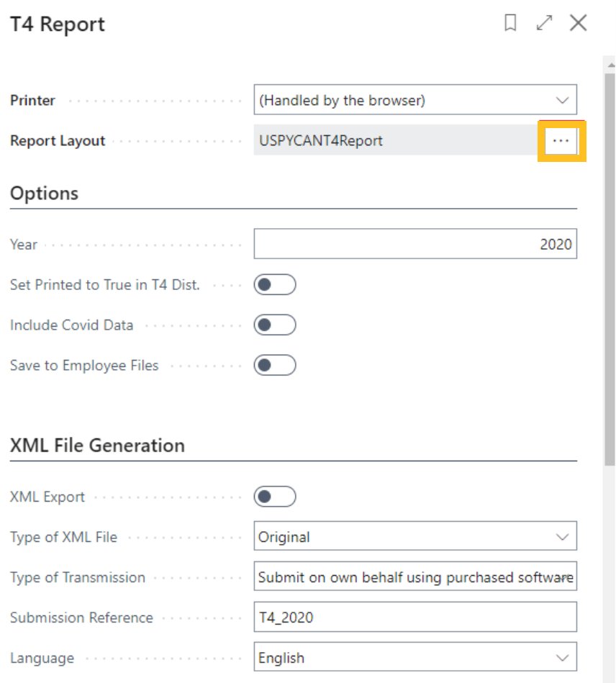Image resolution: width=616 pixels, height=683 pixels.
Task: Turn on Save to Employee Files
Action: 275,366
